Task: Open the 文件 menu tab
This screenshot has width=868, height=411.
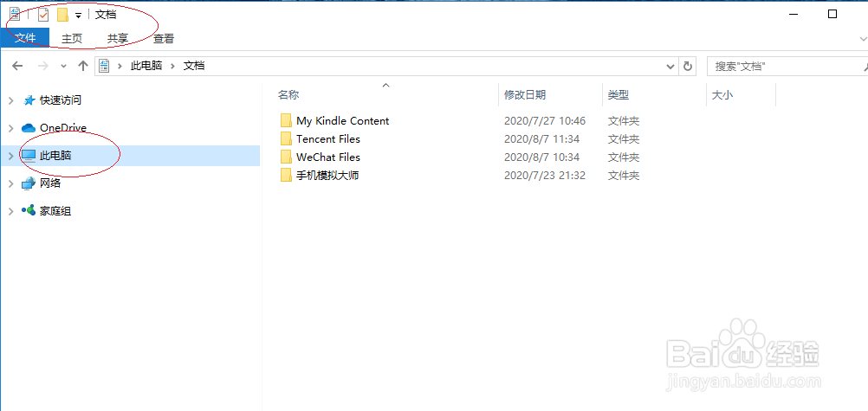Action: [25, 38]
